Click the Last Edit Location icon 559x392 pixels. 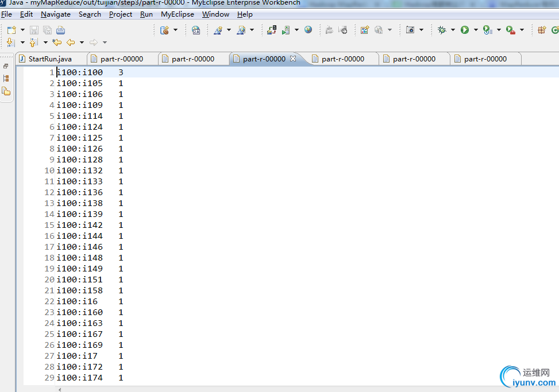57,42
